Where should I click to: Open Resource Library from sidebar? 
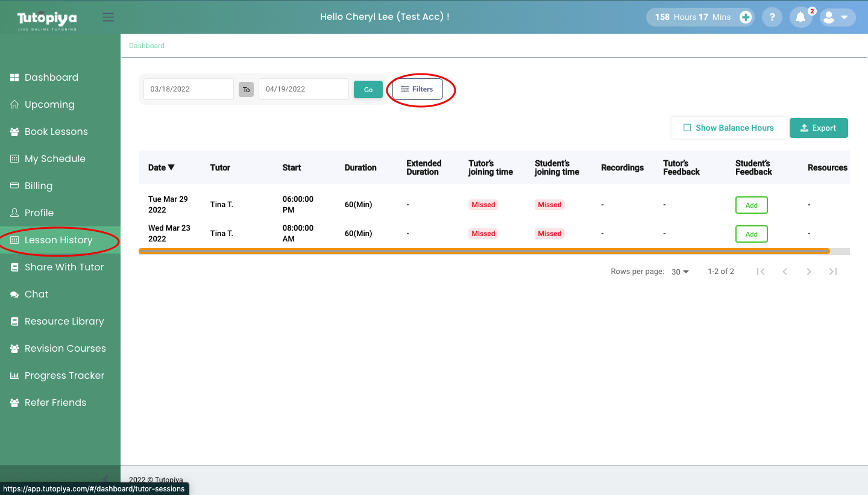tap(64, 321)
